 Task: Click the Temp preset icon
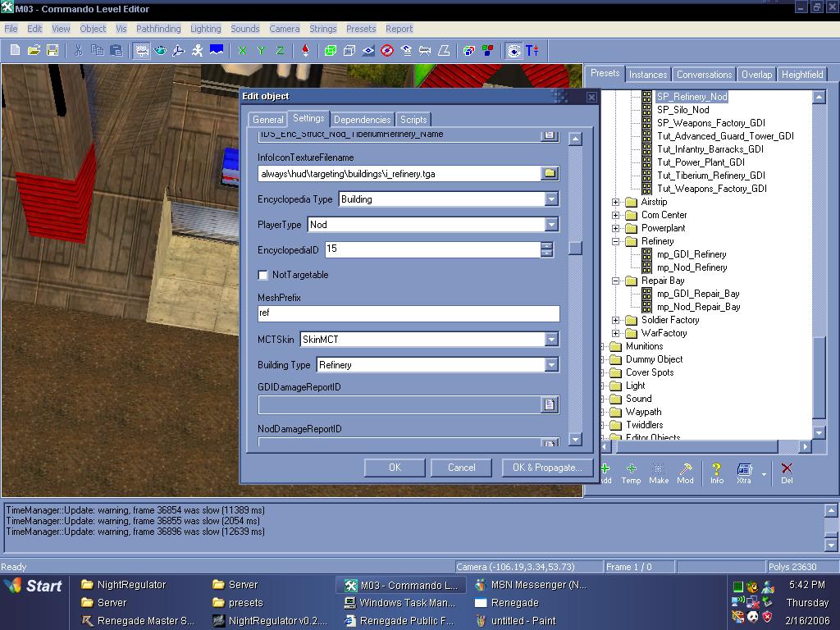coord(631,473)
